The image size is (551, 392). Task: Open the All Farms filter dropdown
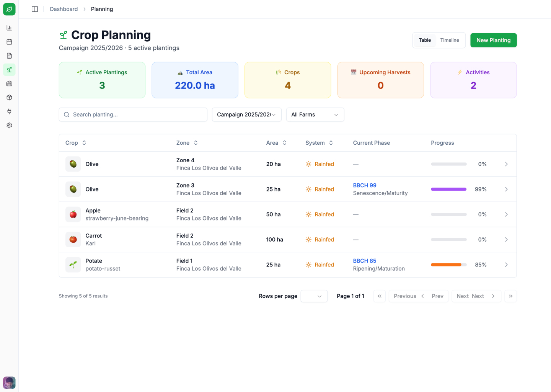(x=315, y=114)
